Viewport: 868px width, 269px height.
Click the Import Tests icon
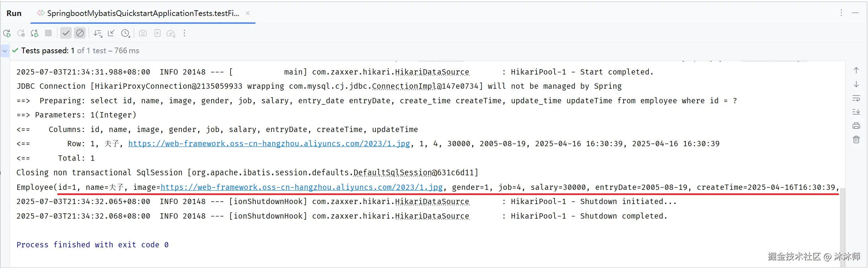157,33
